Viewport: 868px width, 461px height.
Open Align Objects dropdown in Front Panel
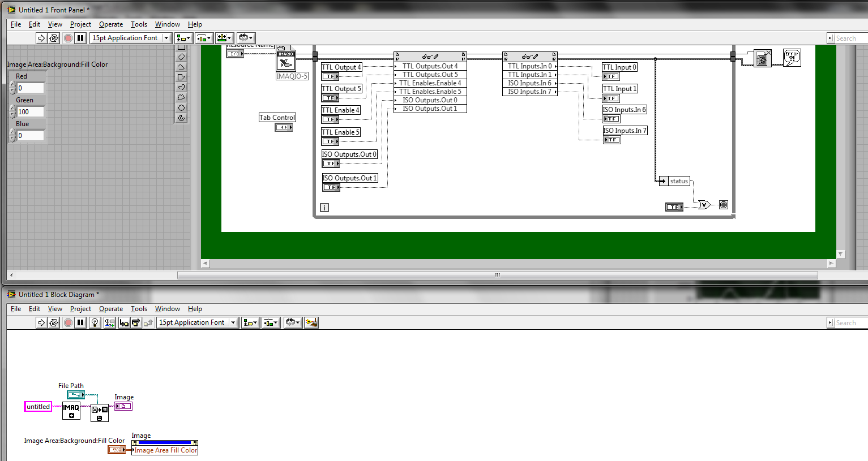(184, 38)
